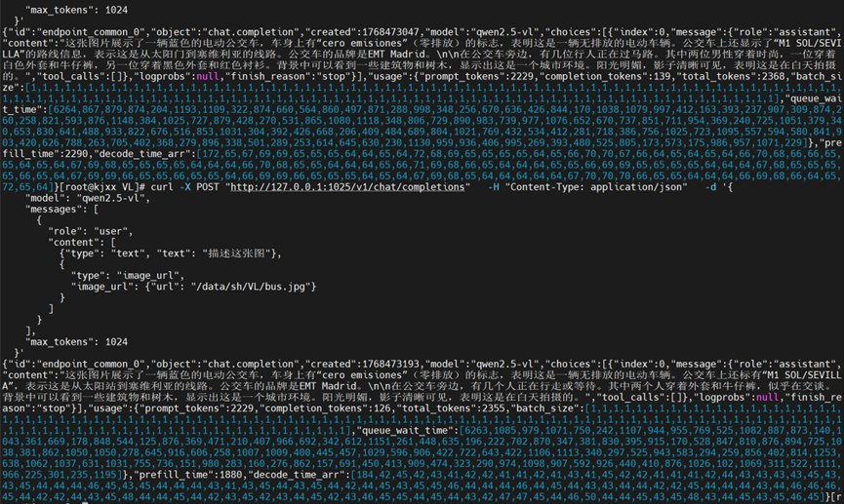The height and width of the screenshot is (504, 844).
Task: Click the "batch_size" key in the second response
Action: [x=545, y=408]
